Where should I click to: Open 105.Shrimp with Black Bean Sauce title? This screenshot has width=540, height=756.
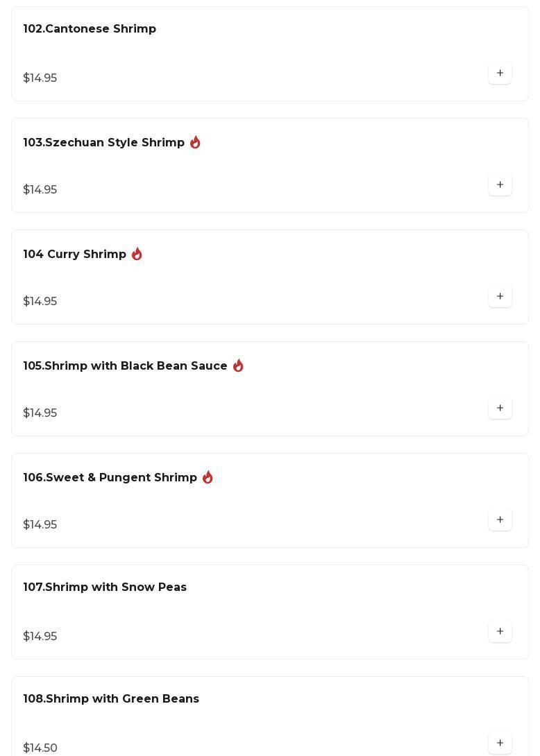[x=126, y=366]
